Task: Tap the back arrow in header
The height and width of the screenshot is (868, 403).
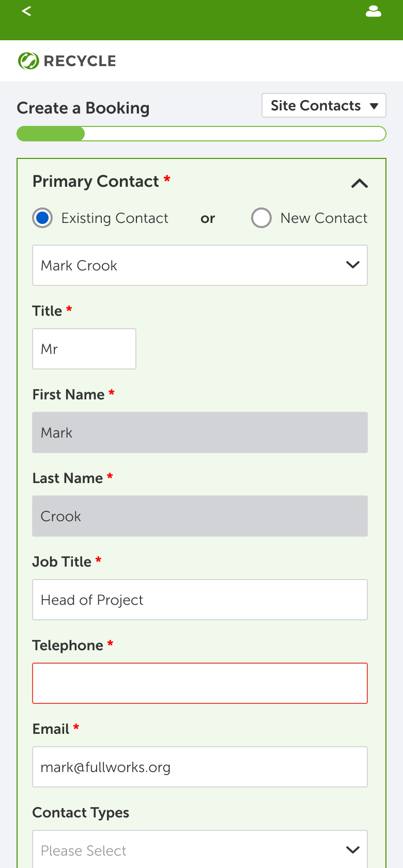Action: [x=27, y=11]
